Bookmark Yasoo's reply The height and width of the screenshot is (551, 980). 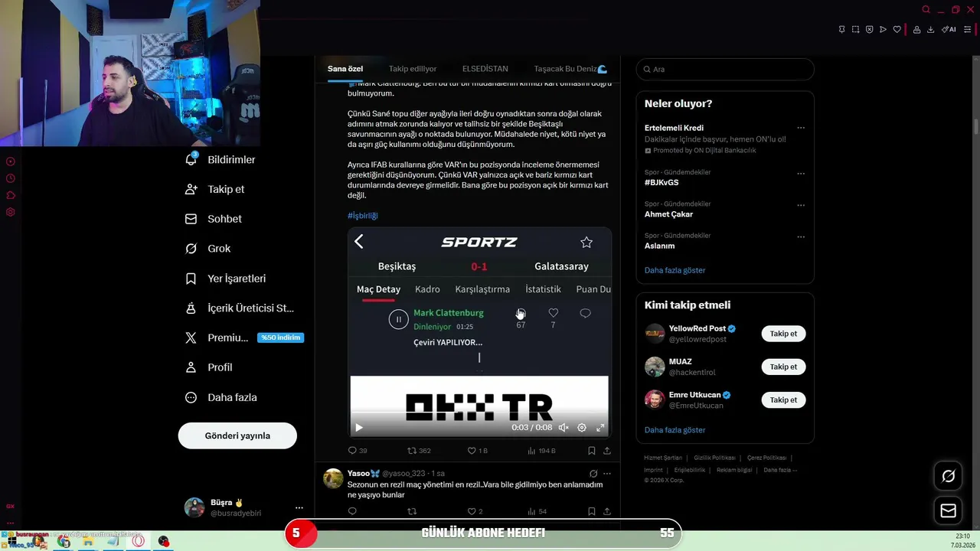point(592,511)
